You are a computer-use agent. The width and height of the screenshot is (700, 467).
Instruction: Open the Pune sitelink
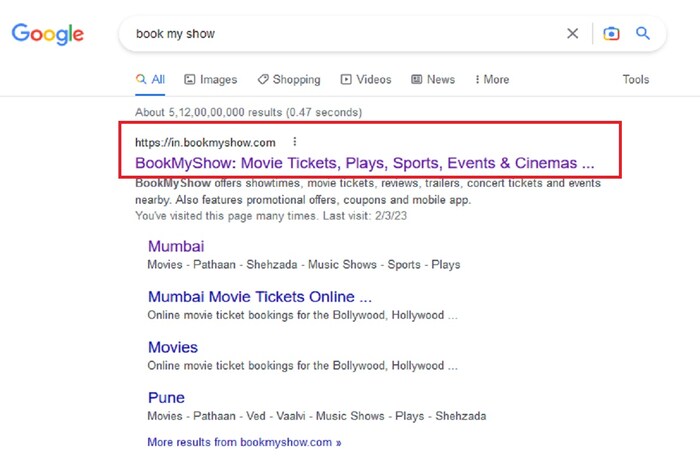(166, 397)
